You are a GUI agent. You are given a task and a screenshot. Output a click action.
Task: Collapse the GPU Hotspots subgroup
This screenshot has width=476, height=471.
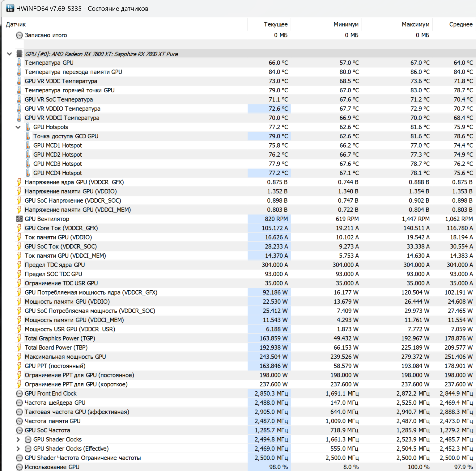pos(18,127)
